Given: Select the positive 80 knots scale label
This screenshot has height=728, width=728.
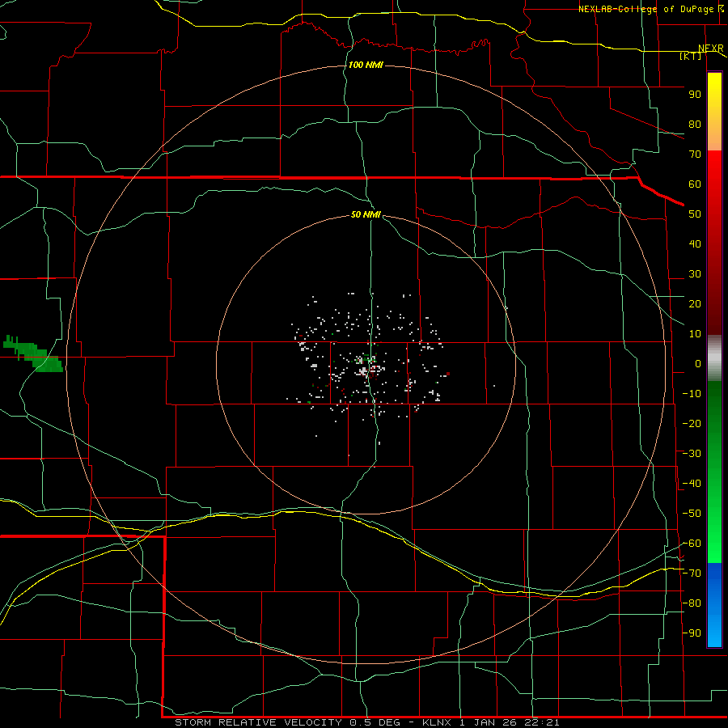Looking at the screenshot, I should (695, 125).
